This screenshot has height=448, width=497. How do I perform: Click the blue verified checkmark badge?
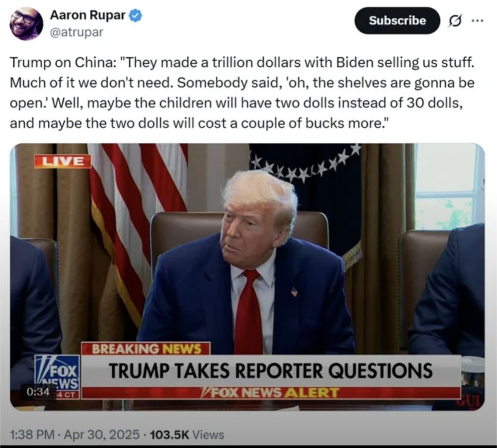136,16
